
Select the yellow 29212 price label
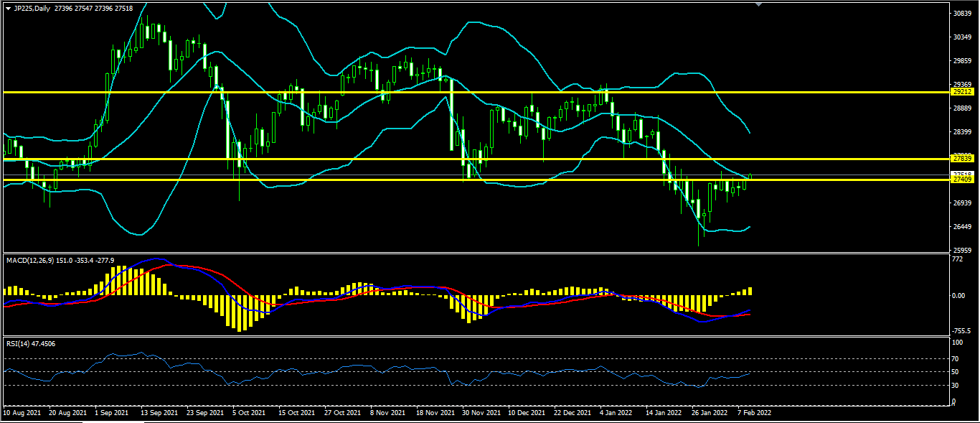coord(961,92)
